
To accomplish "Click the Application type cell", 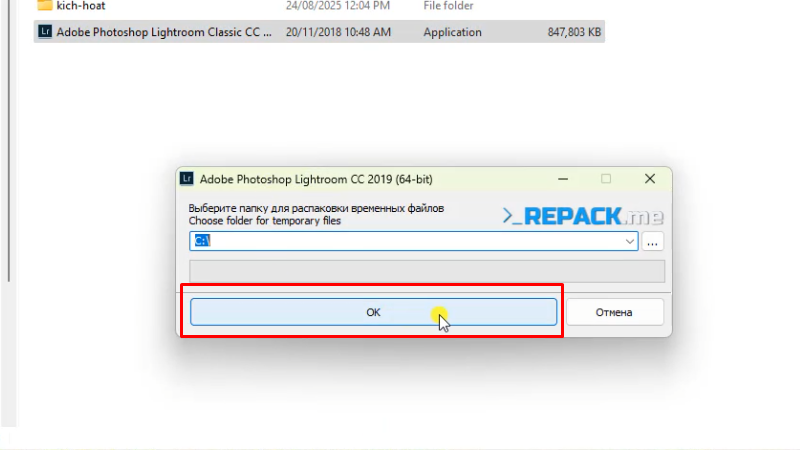I will 452,32.
